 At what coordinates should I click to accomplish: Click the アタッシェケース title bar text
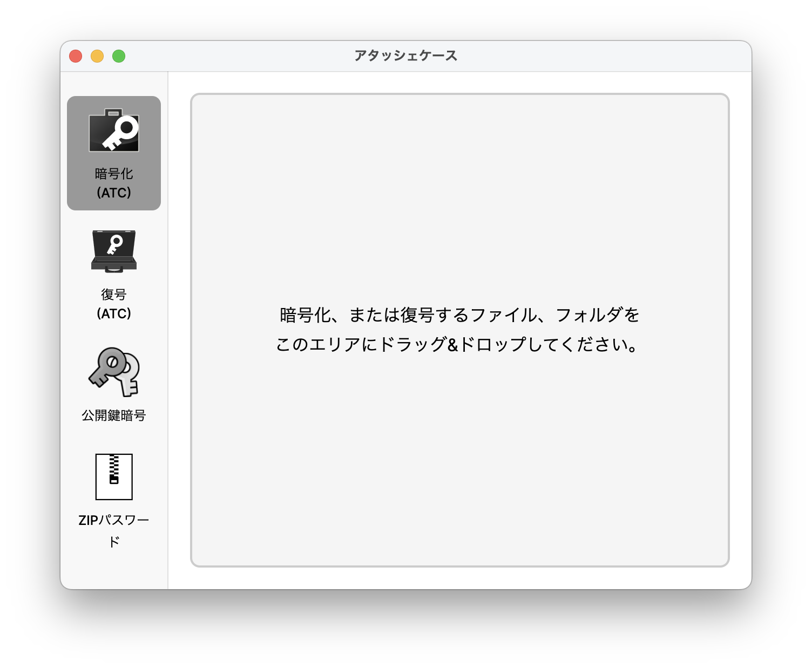(x=405, y=54)
